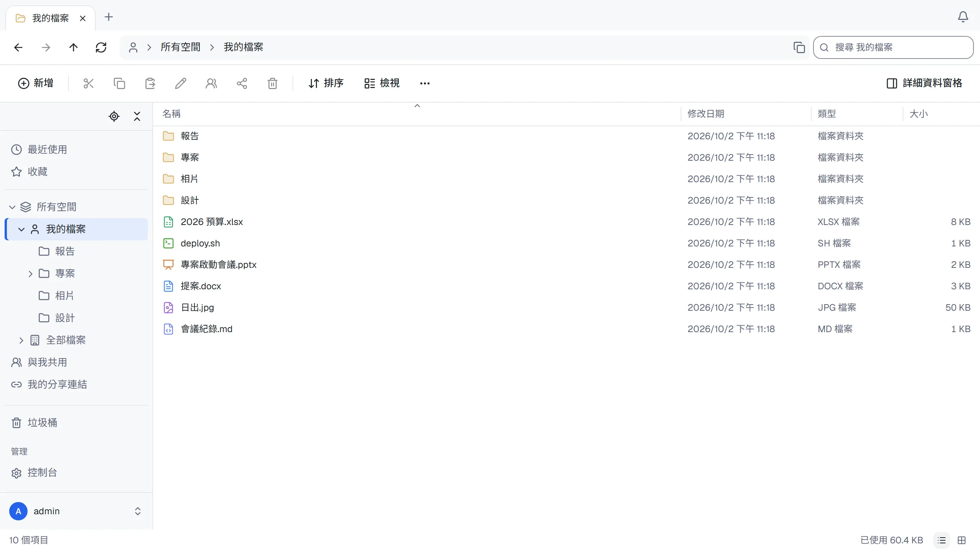The width and height of the screenshot is (980, 551).
Task: Switch to list view in status bar
Action: [x=942, y=540]
